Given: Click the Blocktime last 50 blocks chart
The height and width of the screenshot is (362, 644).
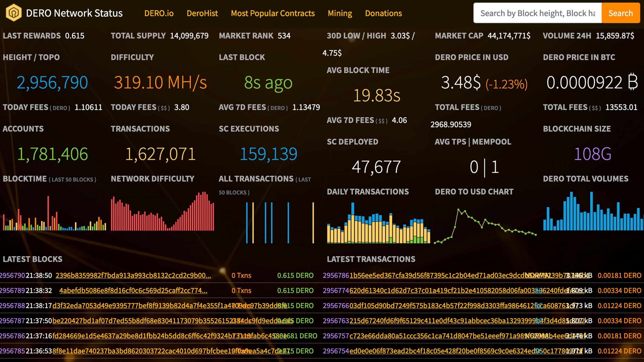Looking at the screenshot, I should click(55, 213).
